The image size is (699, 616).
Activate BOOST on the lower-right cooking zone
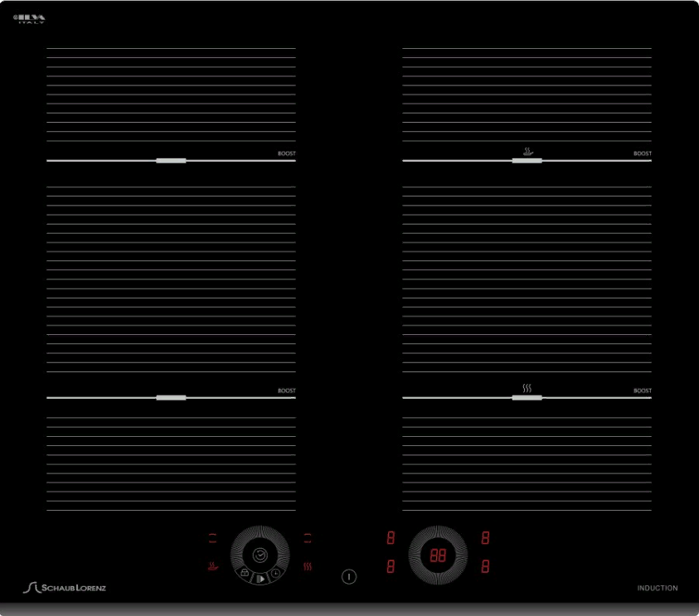pos(643,390)
